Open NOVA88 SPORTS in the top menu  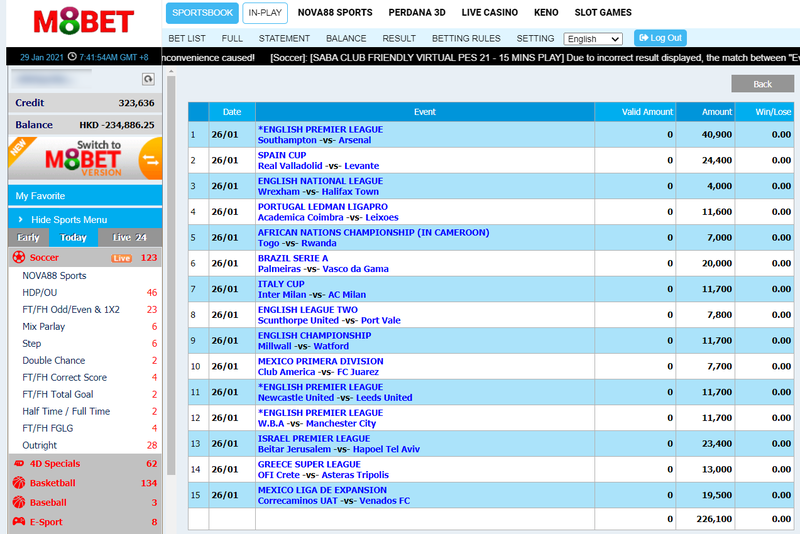[x=335, y=12]
